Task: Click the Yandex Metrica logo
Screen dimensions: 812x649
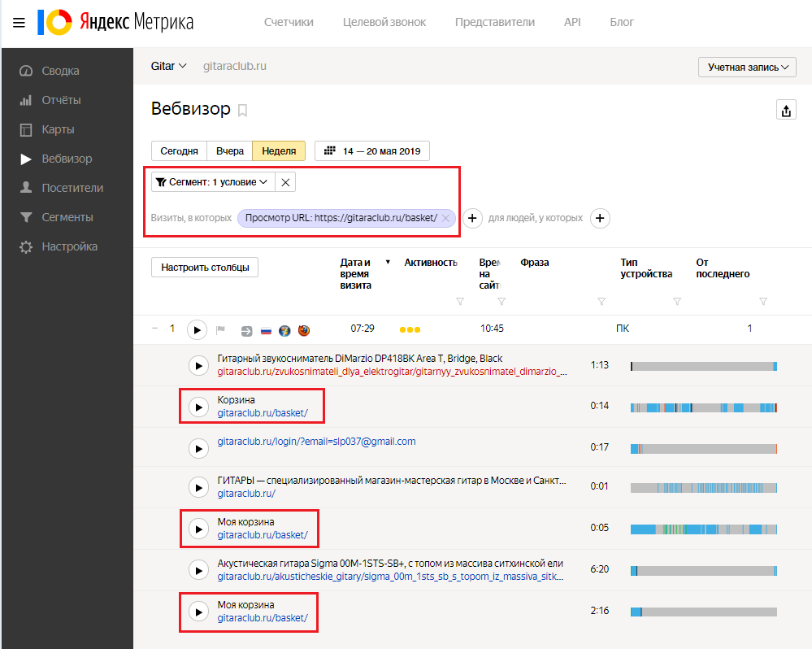Action: point(115,22)
